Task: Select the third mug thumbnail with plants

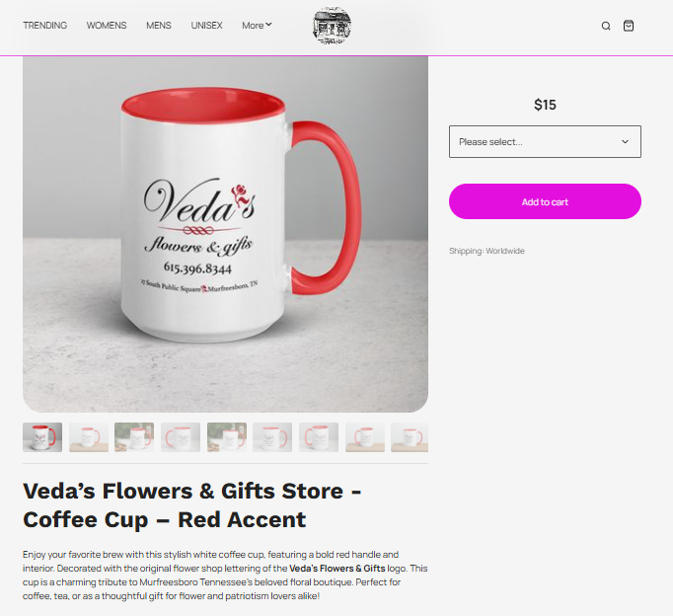Action: click(134, 437)
